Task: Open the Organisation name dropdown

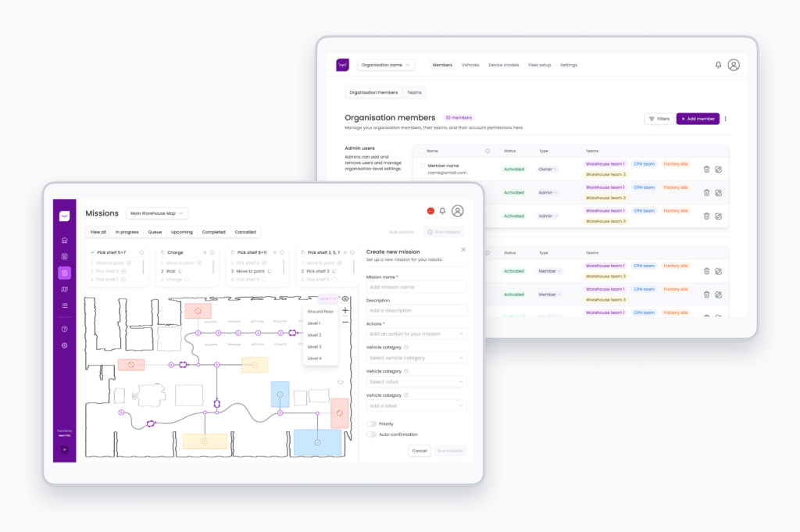Action: 385,64
